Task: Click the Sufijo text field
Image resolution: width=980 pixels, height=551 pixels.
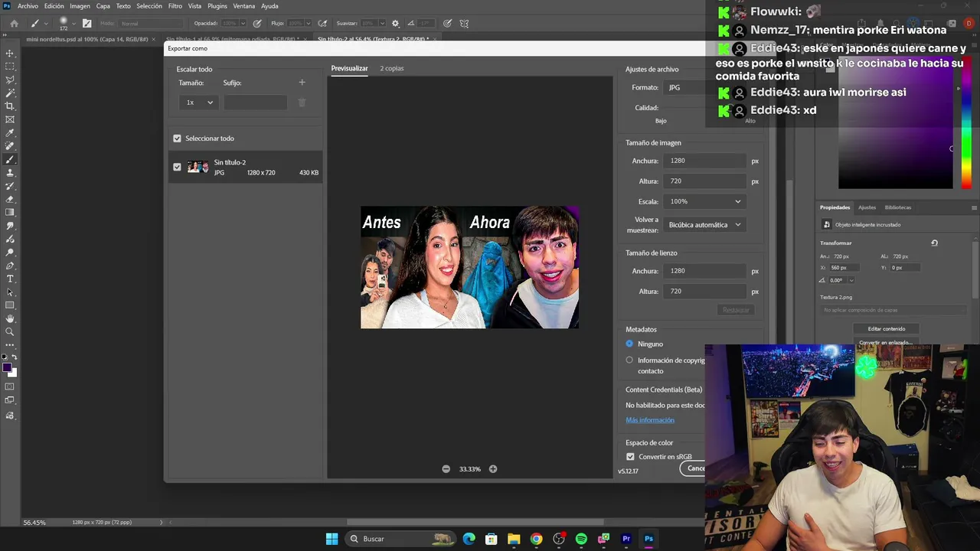Action: click(255, 103)
